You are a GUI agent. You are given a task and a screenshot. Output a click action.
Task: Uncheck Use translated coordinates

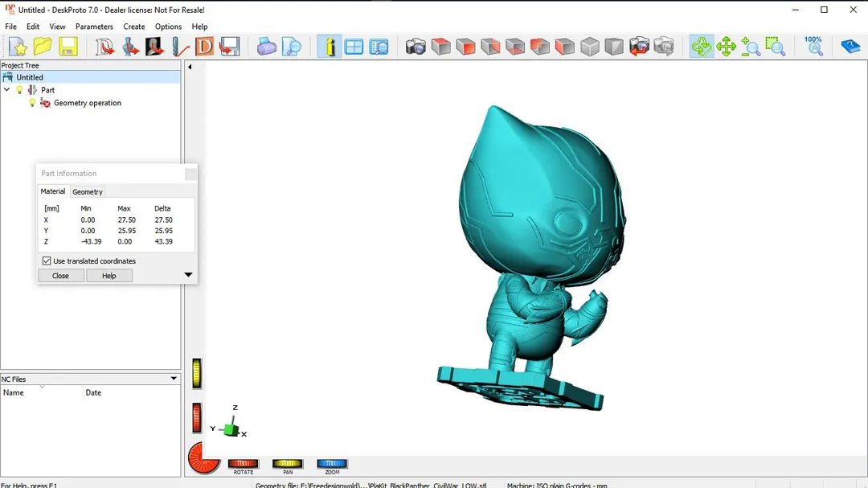47,261
